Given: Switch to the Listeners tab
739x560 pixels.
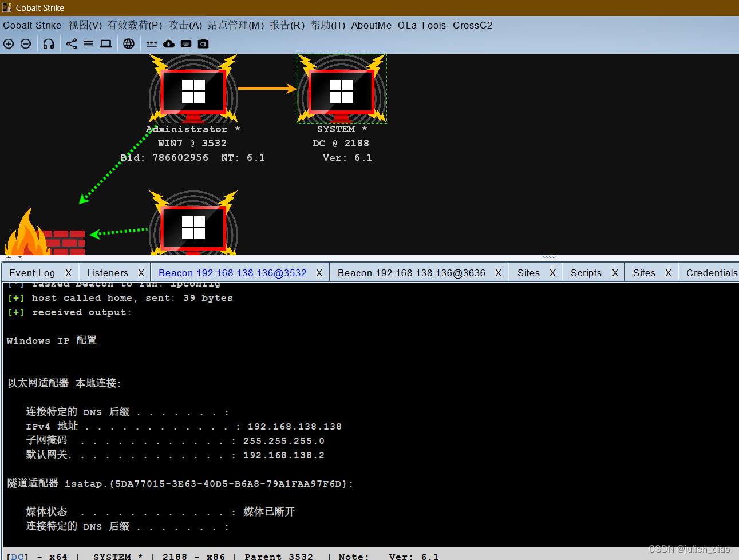Looking at the screenshot, I should click(x=108, y=273).
